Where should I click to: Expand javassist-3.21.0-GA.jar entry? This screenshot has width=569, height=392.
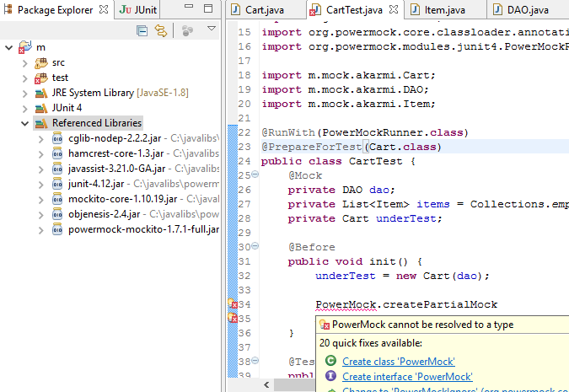tap(41, 170)
